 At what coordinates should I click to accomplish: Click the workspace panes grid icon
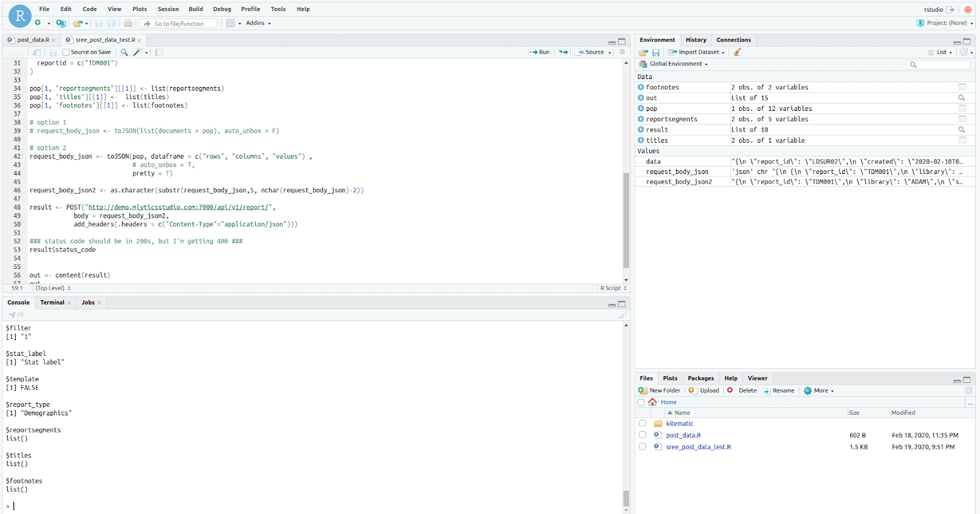(x=230, y=23)
